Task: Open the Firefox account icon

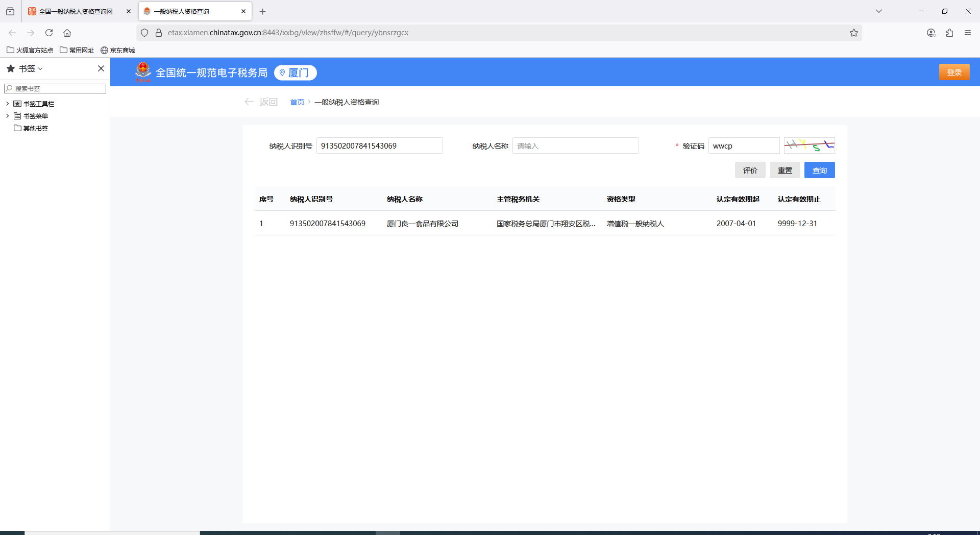Action: click(931, 33)
